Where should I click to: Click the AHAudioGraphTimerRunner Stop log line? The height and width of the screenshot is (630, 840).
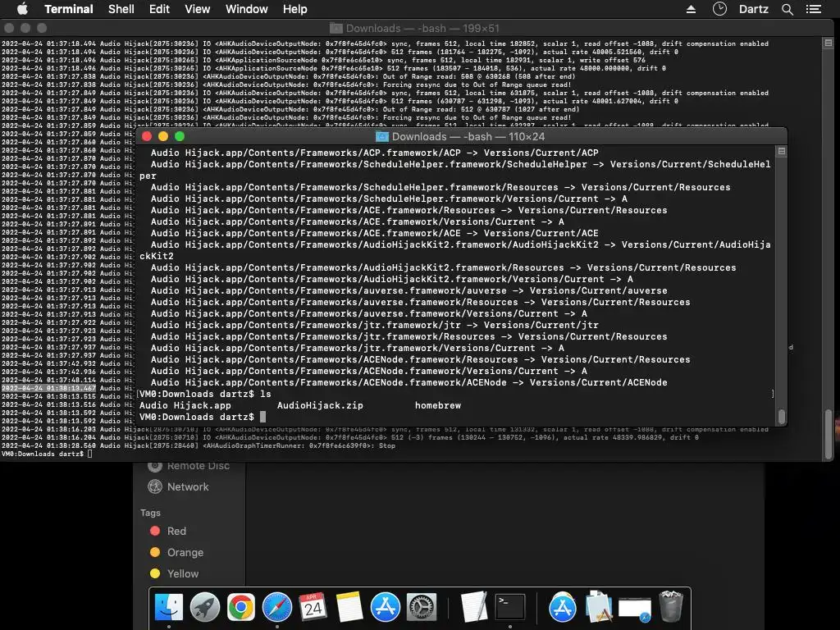(199, 445)
